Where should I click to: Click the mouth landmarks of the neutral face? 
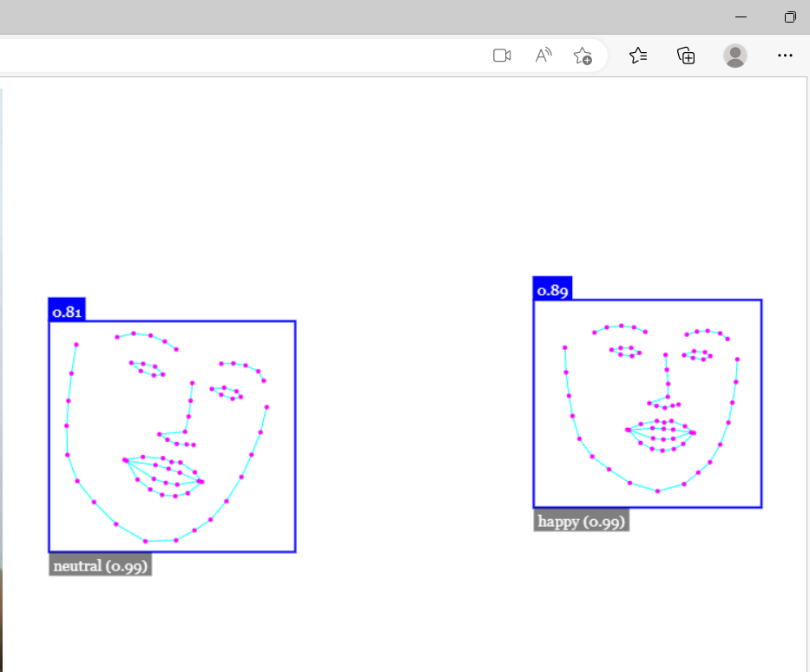pos(163,475)
